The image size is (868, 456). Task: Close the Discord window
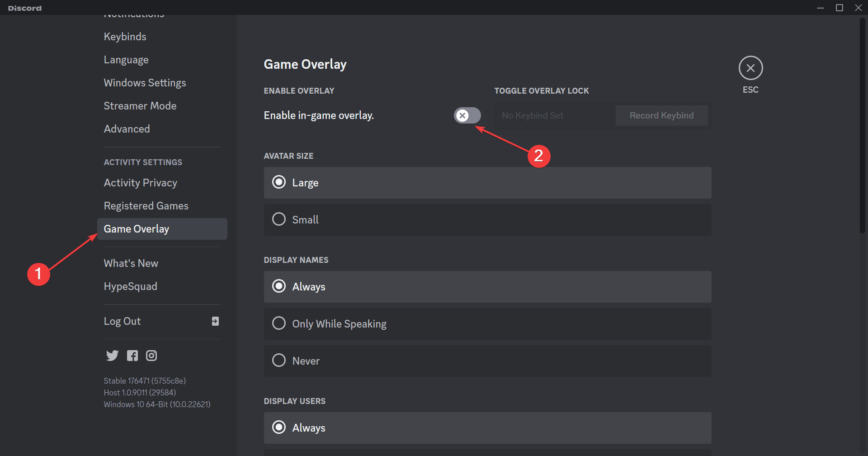click(x=859, y=8)
